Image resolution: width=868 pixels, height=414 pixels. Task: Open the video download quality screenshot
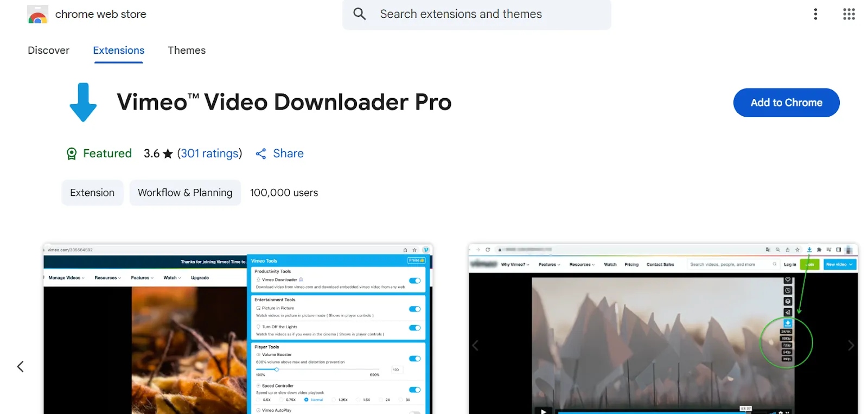click(x=663, y=329)
